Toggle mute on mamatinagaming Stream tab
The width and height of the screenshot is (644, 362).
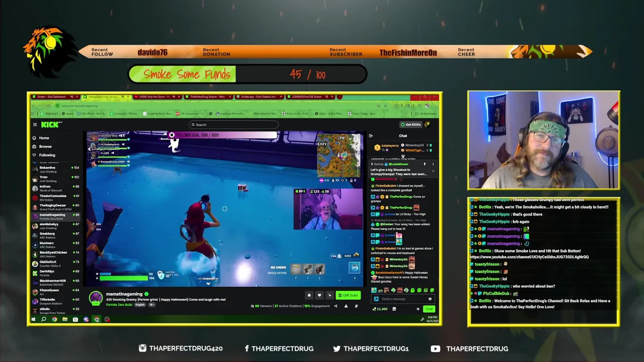123,97
